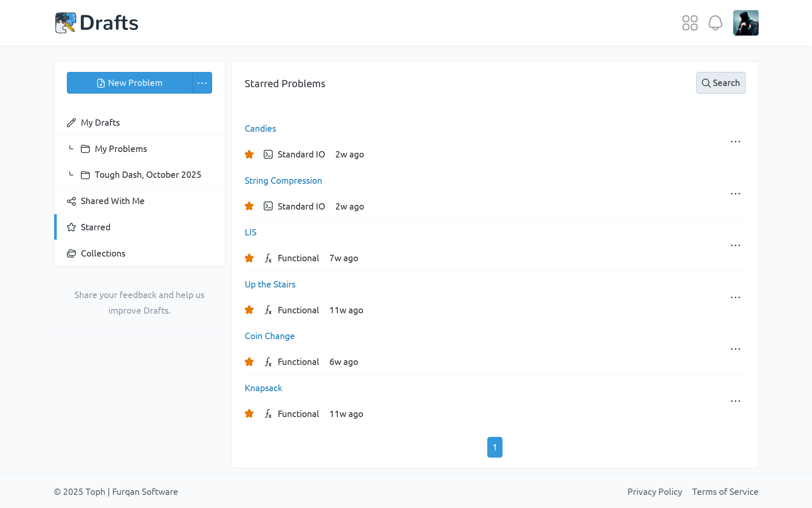Open the apps grid icon in header
Viewport: 812px width, 508px height.
pos(690,23)
